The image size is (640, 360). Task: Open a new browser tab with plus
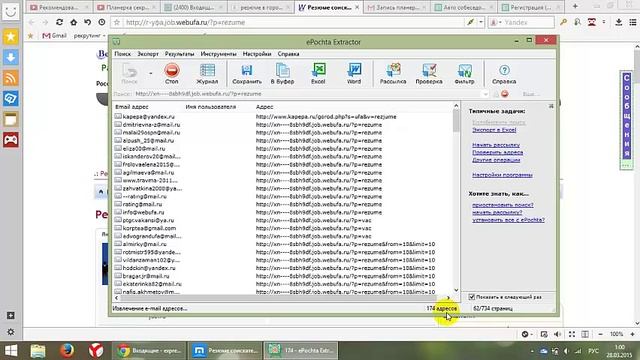[x=575, y=6]
